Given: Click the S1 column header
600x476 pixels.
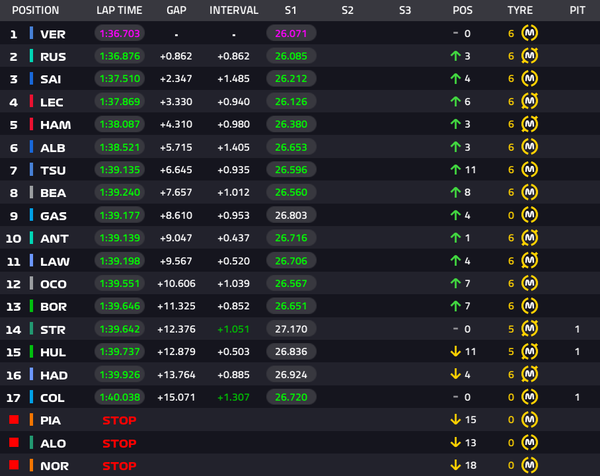Looking at the screenshot, I should pos(291,10).
